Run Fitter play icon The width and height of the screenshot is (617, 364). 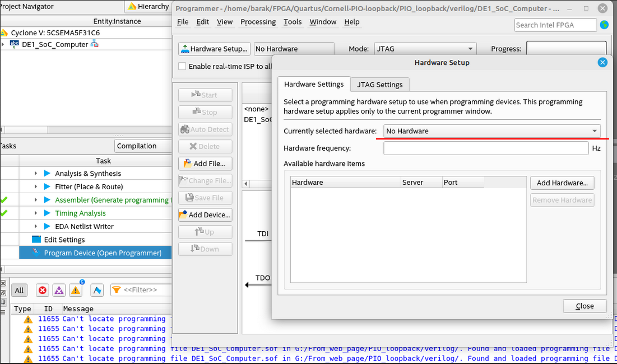47,186
